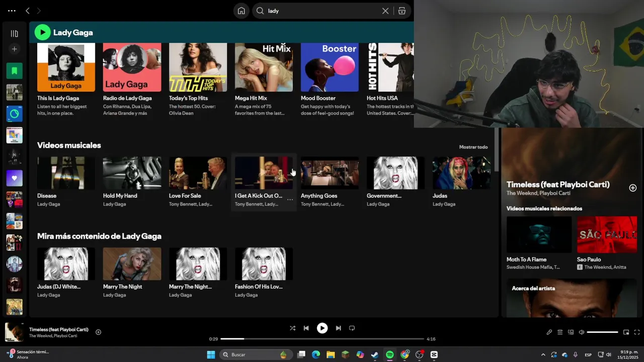The height and width of the screenshot is (362, 644).
Task: Click the now playing album cover
Action: pos(14,332)
